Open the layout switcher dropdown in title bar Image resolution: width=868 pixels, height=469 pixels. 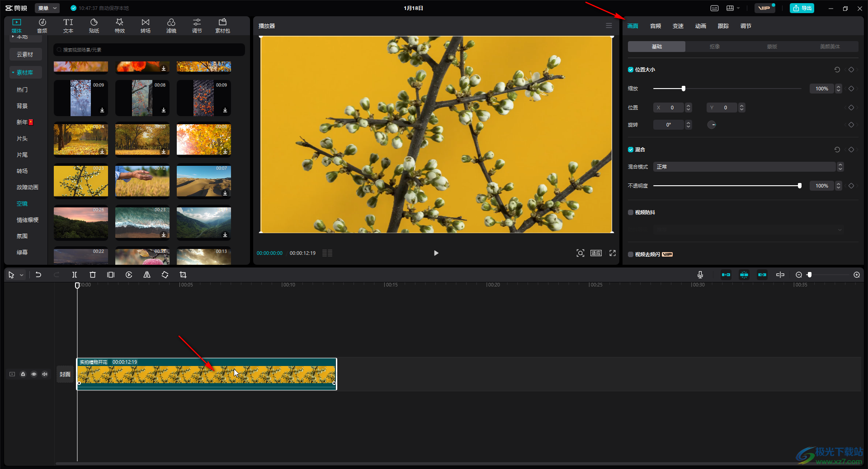coord(733,8)
